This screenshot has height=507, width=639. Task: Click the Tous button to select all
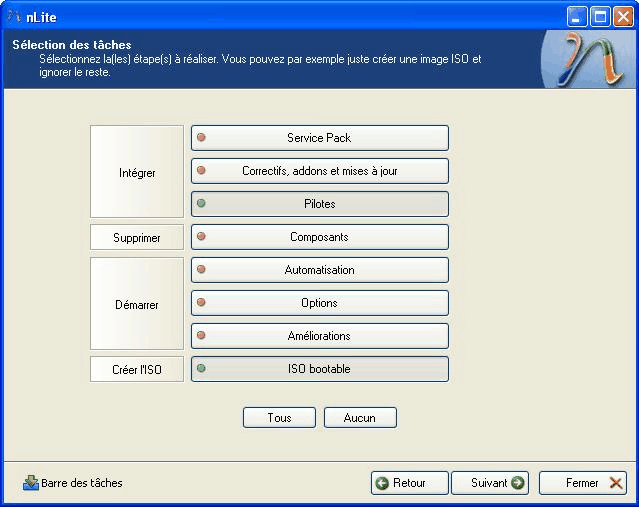point(279,417)
